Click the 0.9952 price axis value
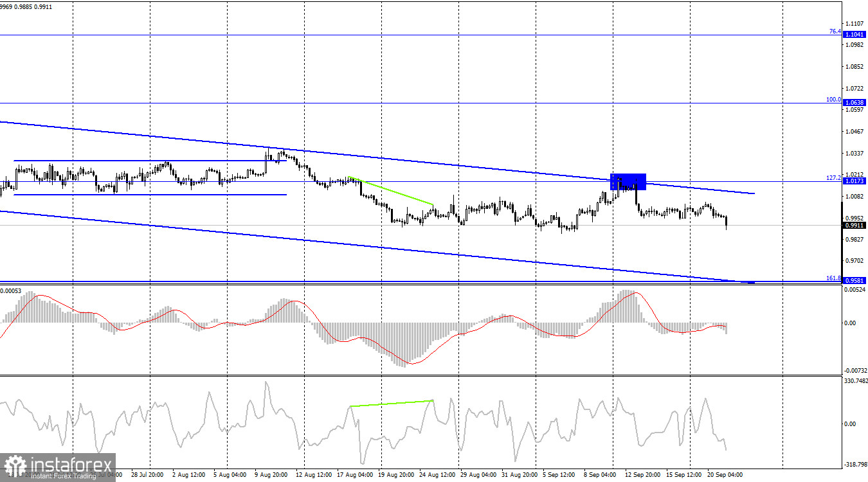The width and height of the screenshot is (868, 482). pyautogui.click(x=854, y=218)
